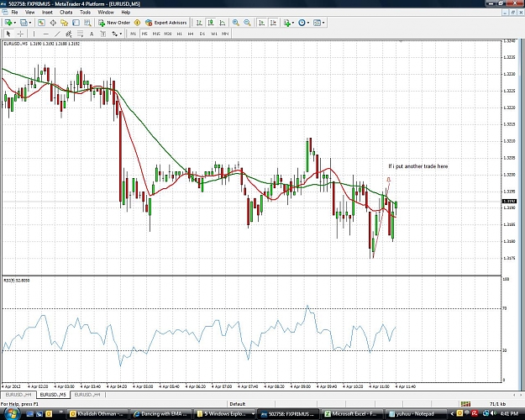Click the New Chart toolbar icon

[x=8, y=23]
